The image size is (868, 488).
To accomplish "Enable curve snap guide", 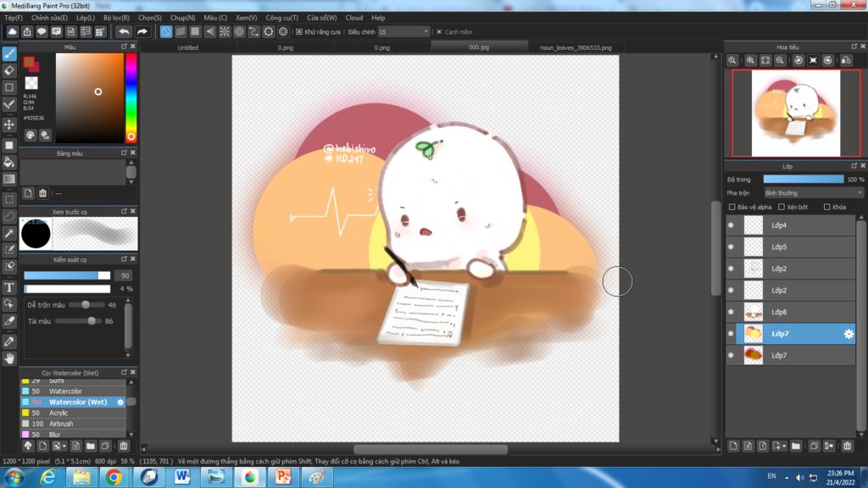I will (253, 31).
